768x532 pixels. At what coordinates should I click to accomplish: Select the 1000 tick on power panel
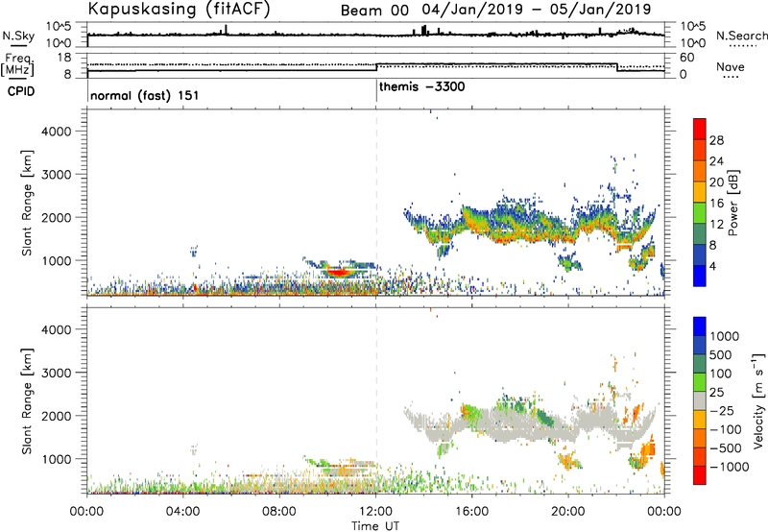click(x=56, y=260)
